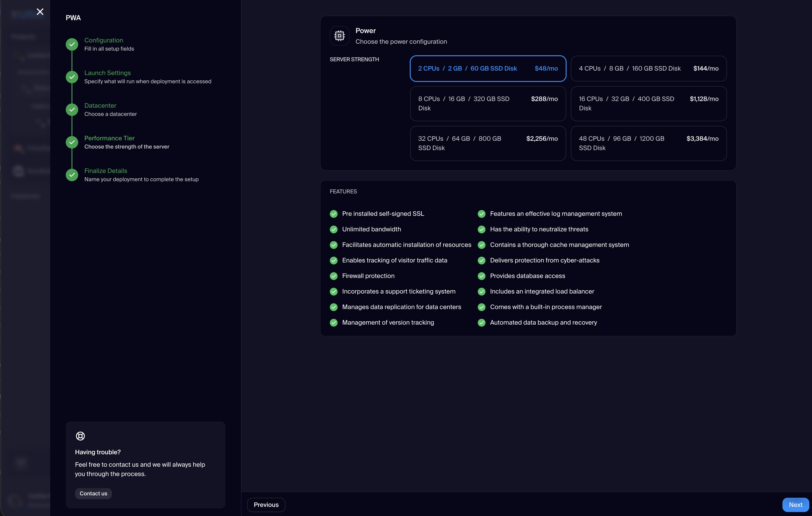The image size is (812, 516).
Task: Go to the Datacenter step
Action: pos(100,105)
